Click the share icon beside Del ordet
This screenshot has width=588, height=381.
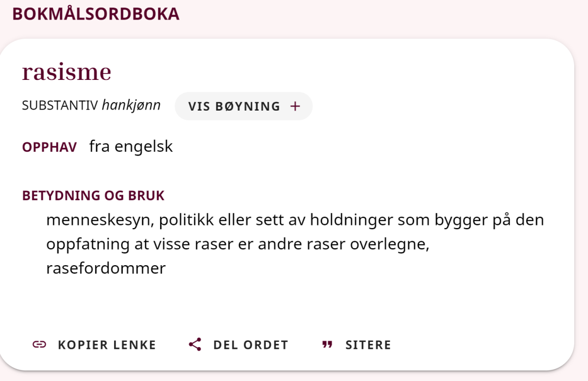[195, 345]
